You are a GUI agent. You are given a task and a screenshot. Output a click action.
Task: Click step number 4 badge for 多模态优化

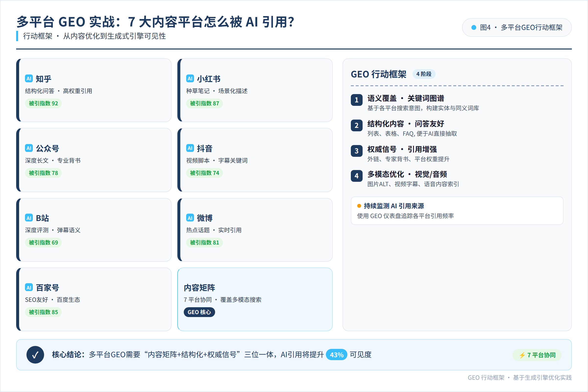coord(356,176)
